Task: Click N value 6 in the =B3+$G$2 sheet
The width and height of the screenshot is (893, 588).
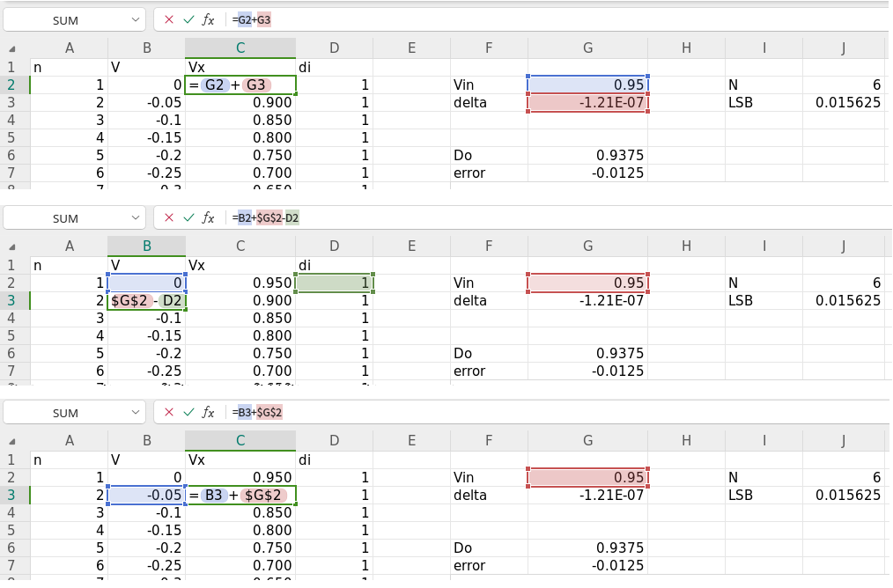Action: 843,478
